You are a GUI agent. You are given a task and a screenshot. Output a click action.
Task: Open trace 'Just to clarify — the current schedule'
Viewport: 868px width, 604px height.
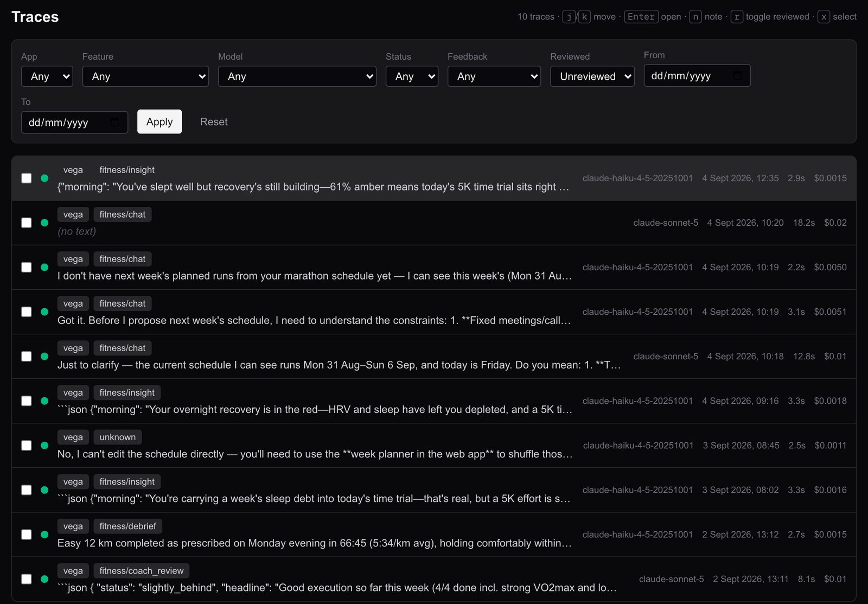click(339, 365)
